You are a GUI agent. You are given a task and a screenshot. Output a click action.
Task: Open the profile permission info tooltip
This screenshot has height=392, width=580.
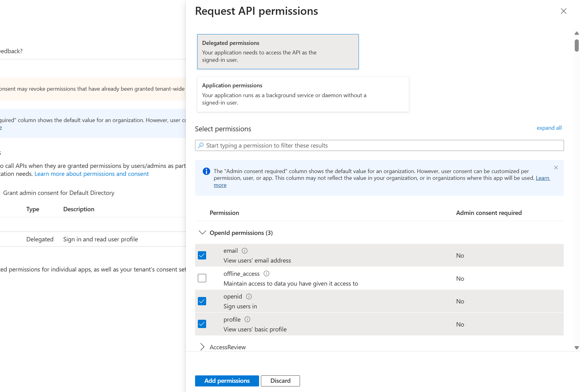coord(247,319)
